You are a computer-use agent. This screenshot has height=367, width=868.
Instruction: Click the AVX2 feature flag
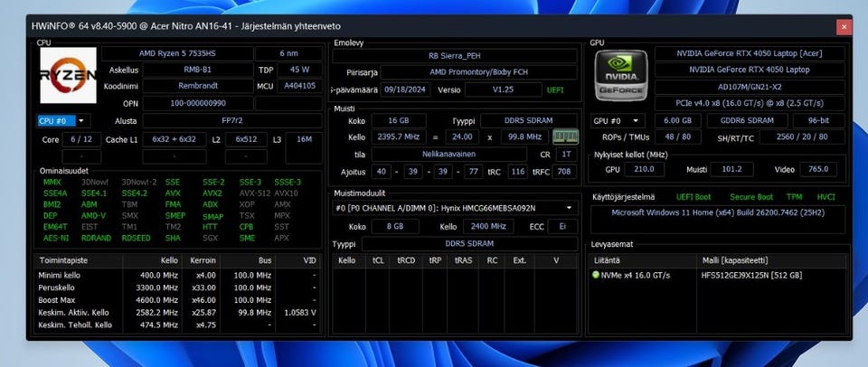[212, 193]
